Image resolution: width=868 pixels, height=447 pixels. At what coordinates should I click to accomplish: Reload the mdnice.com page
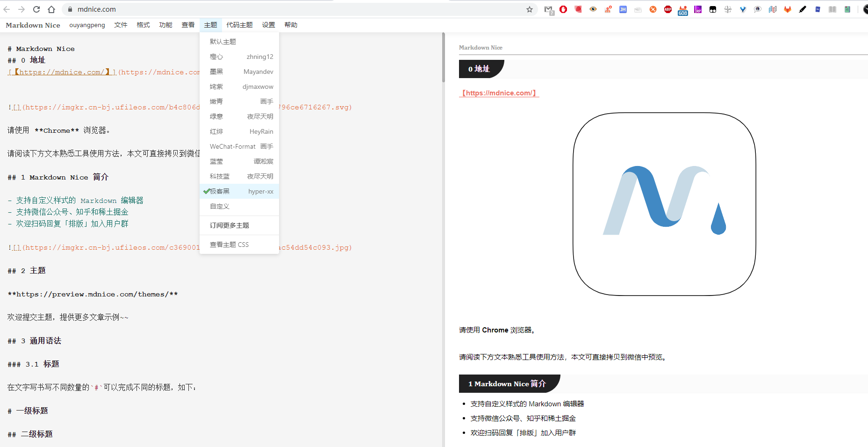pos(36,9)
